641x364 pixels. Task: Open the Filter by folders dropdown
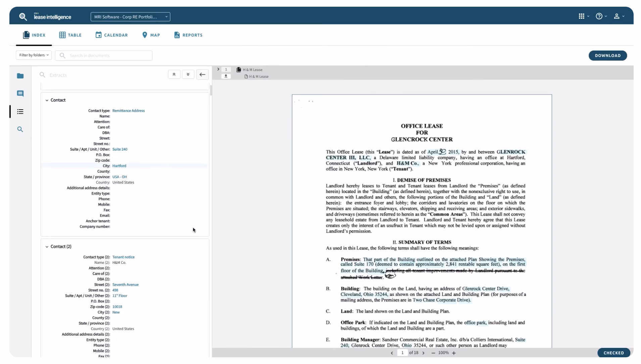coord(34,55)
